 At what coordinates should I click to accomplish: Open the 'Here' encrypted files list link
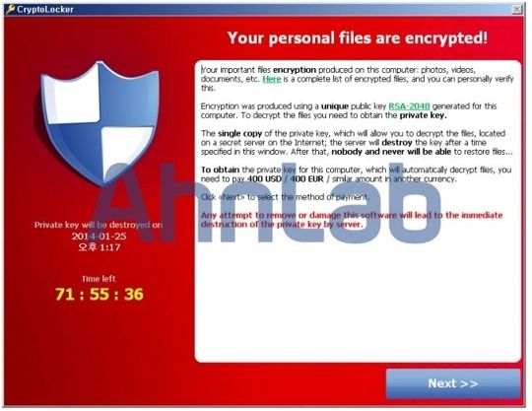[272, 79]
